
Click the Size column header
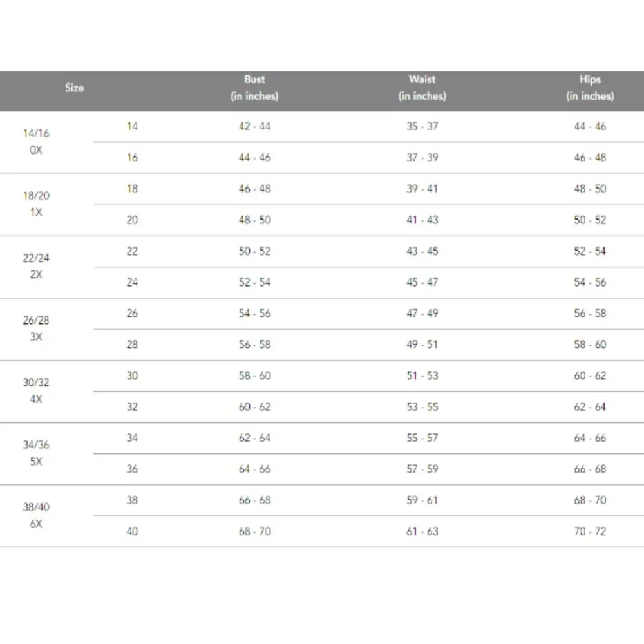click(x=74, y=88)
